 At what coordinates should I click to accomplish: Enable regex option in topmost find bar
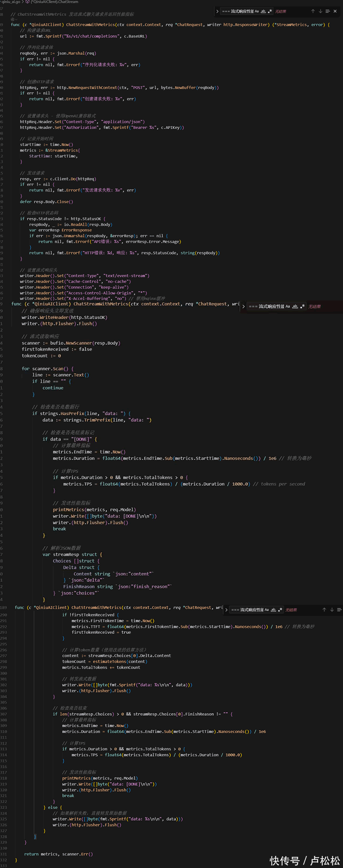pos(270,11)
